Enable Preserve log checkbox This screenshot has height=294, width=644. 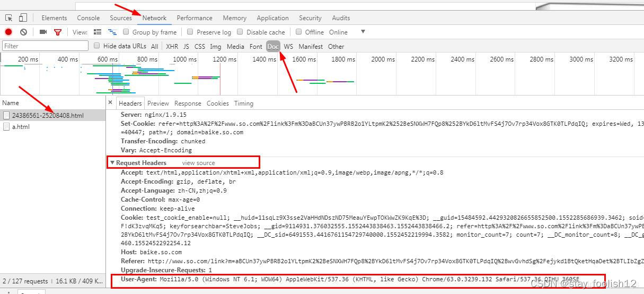pyautogui.click(x=190, y=32)
